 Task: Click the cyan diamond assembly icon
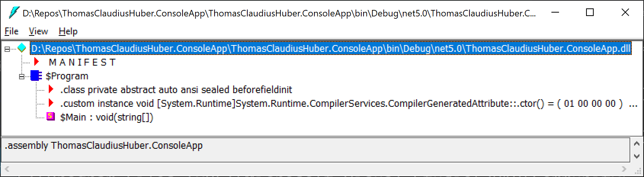(x=22, y=48)
